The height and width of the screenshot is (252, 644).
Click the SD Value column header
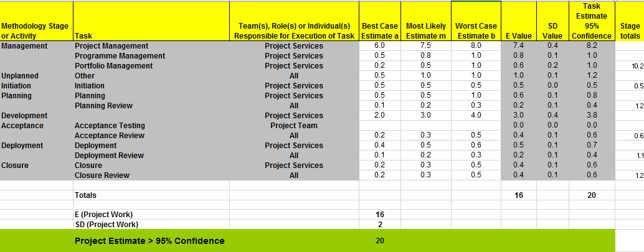click(552, 30)
